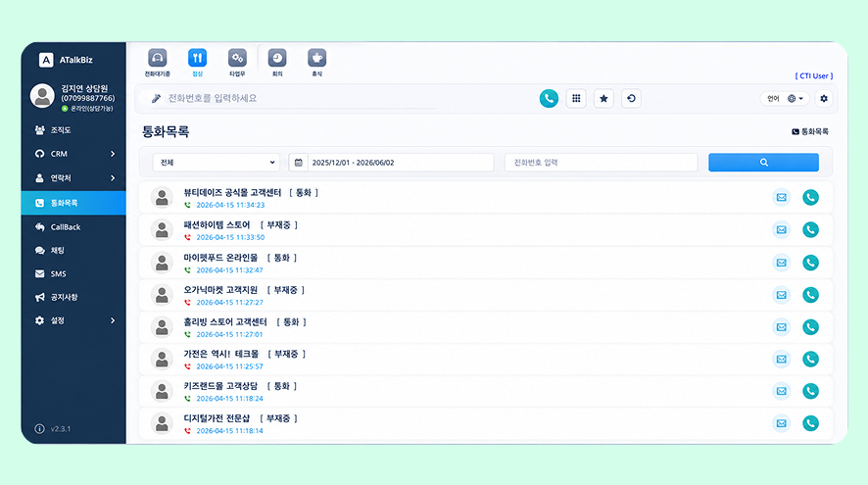Open the dial keypad grid icon
This screenshot has width=868, height=485.
coord(576,99)
